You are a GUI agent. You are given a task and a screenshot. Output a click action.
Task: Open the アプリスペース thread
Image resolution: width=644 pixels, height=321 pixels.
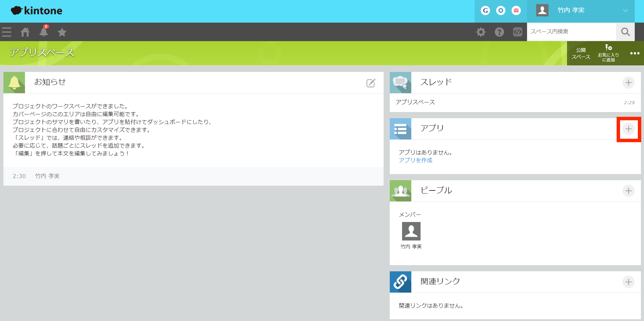(415, 102)
